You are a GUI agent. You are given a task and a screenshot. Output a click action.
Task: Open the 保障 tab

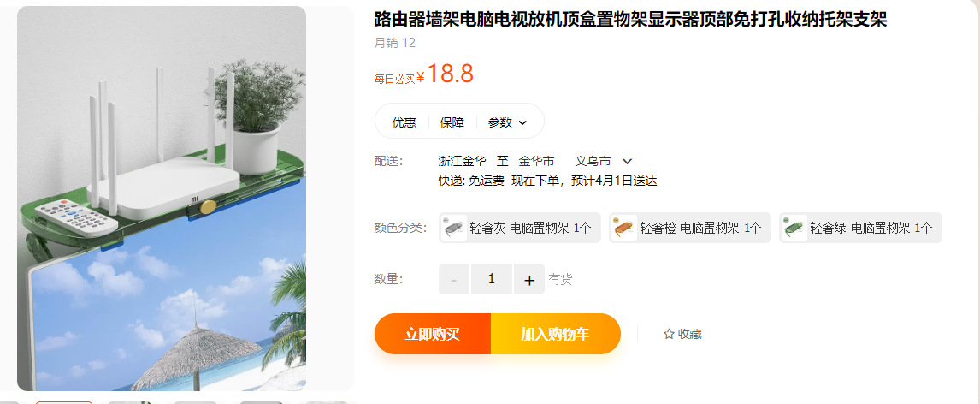pyautogui.click(x=452, y=122)
